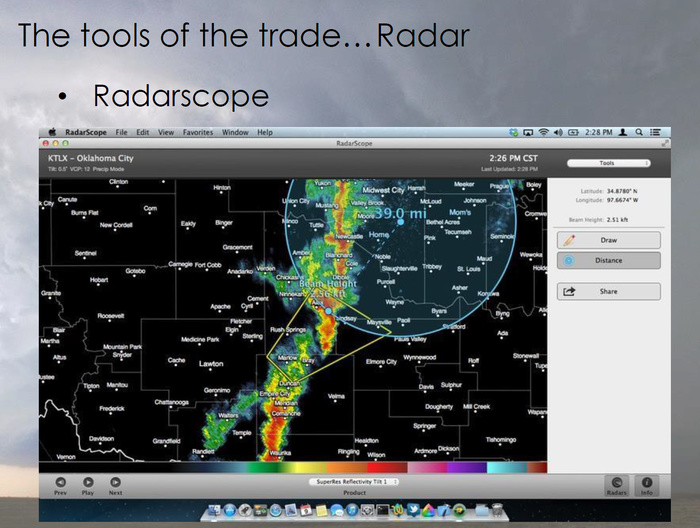Screen dimensions: 700x528
Task: Open App Store from the Dock
Action: [x=229, y=510]
